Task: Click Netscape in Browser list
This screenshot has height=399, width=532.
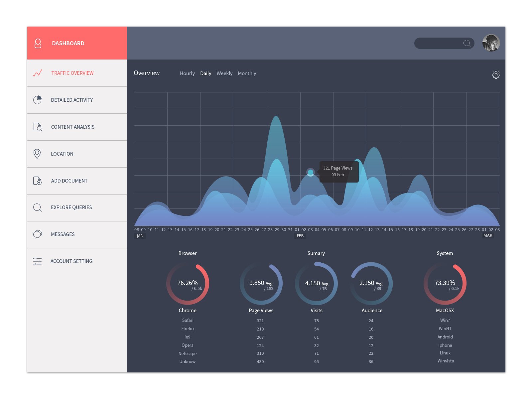Action: (x=188, y=354)
